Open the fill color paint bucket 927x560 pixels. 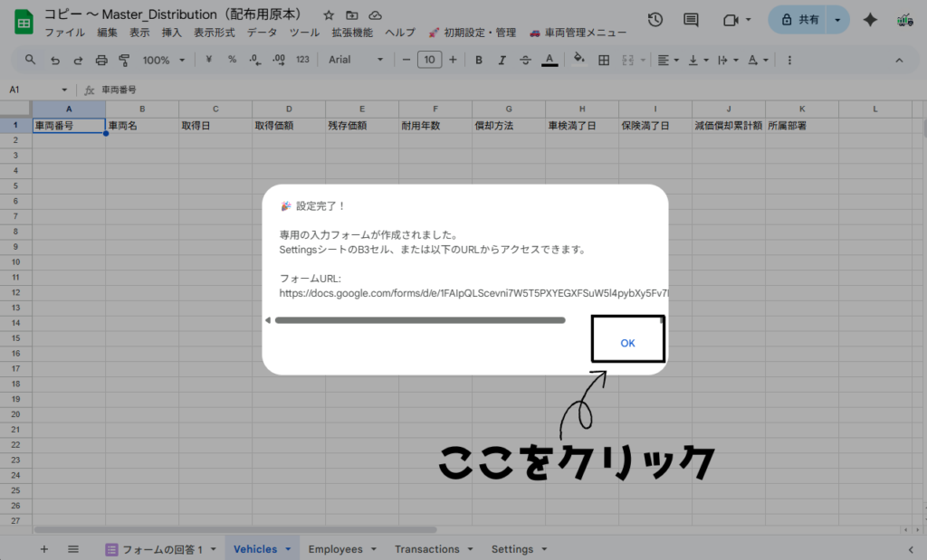click(x=579, y=60)
